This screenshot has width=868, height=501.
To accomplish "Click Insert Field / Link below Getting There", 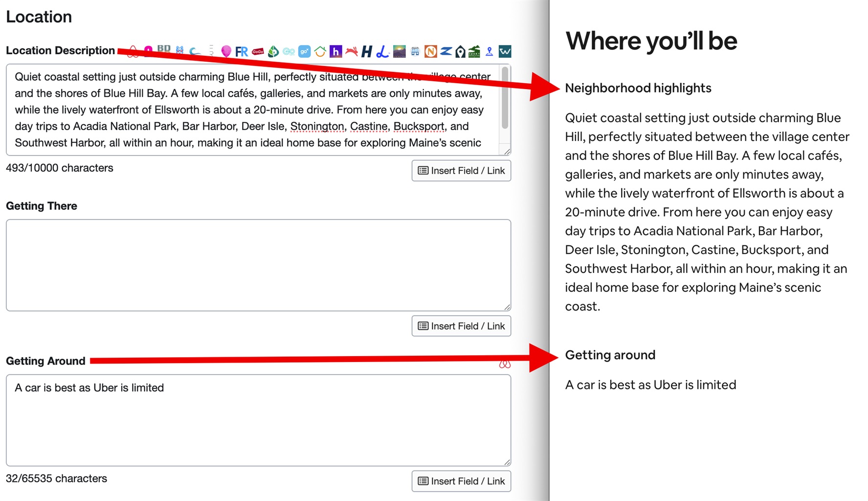I will [x=461, y=326].
